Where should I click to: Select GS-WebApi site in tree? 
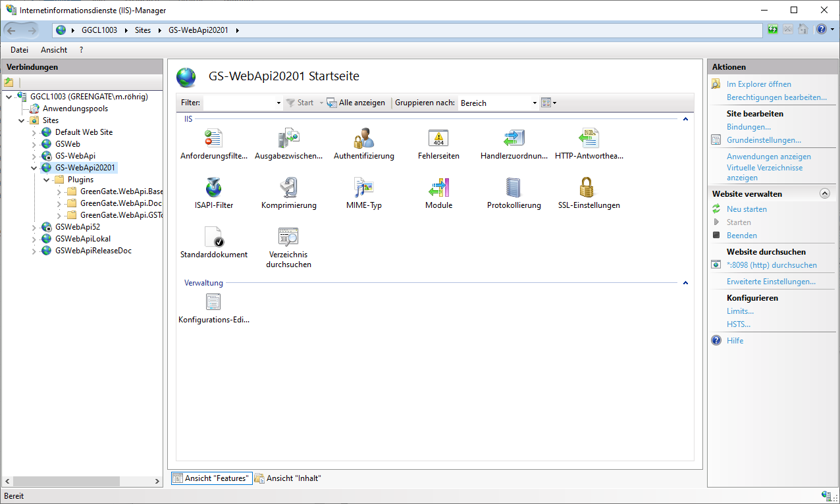tap(75, 156)
